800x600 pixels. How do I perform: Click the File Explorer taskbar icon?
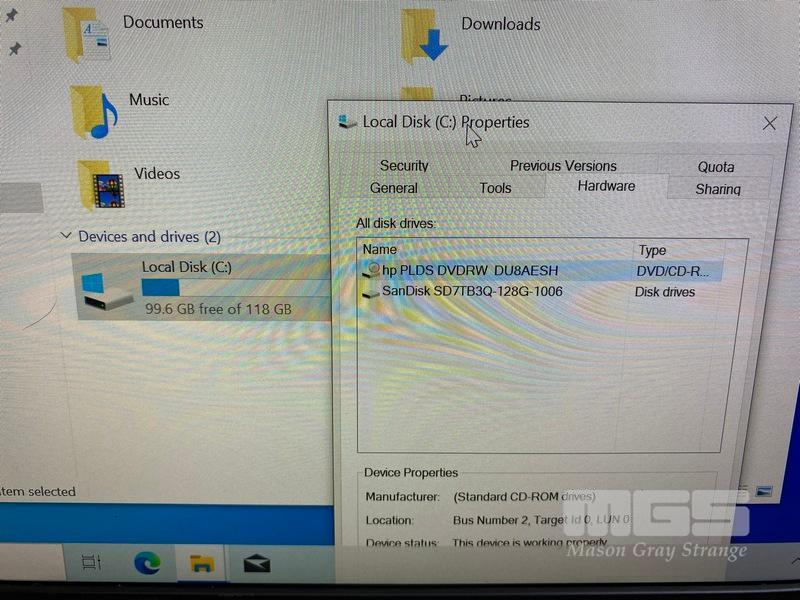click(x=202, y=564)
